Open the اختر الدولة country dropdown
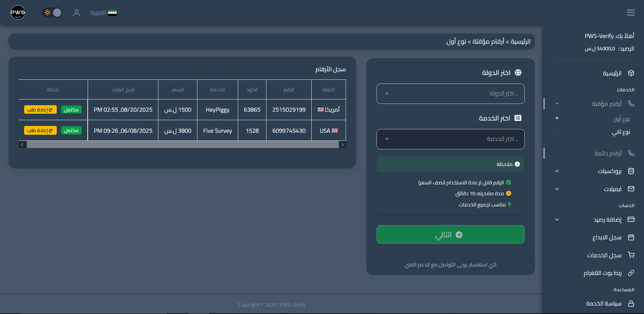The image size is (644, 314). (x=450, y=94)
